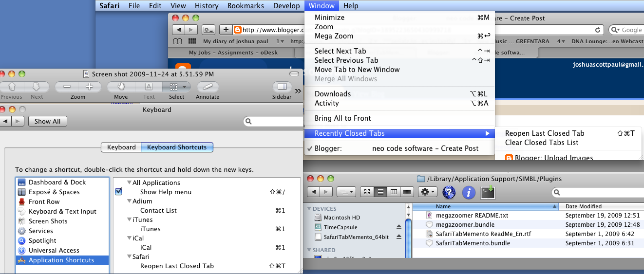644x274 pixels.
Task: Open Finder Action gear menu
Action: (428, 192)
